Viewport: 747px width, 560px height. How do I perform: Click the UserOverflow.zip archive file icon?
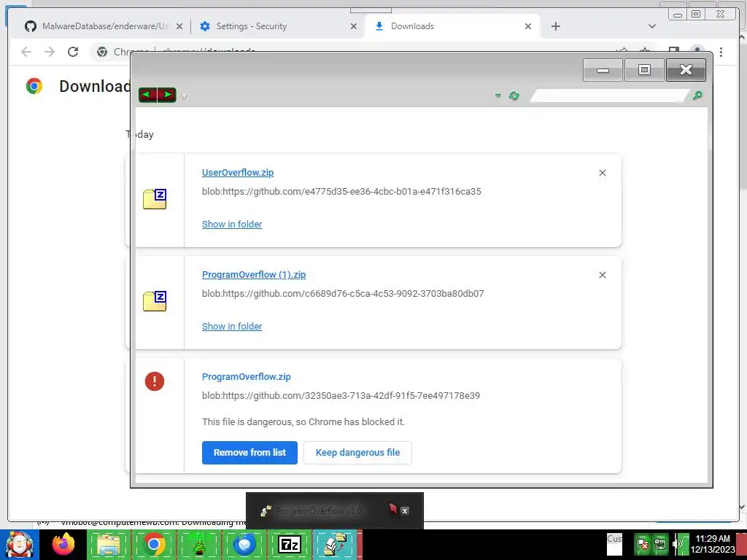tap(155, 199)
